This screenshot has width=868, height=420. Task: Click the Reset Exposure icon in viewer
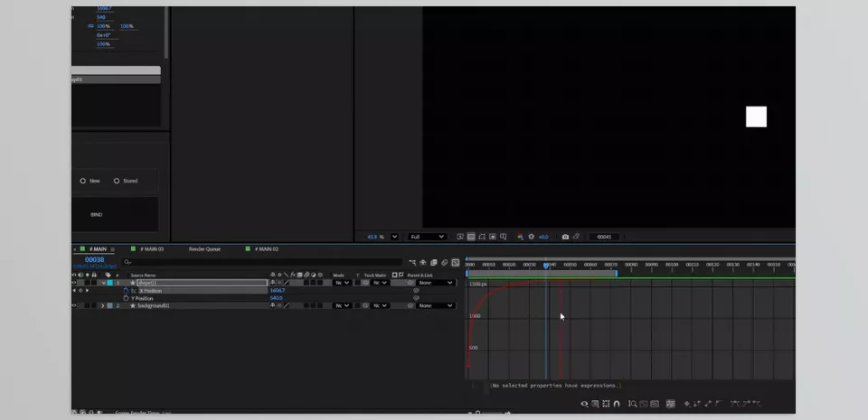(532, 237)
